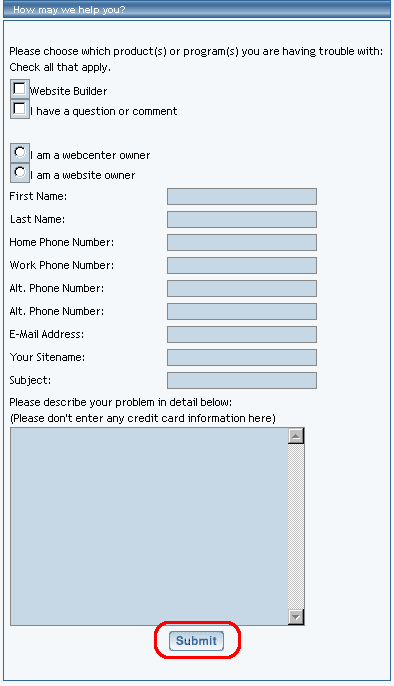Select the Work Phone Number field
This screenshot has width=394, height=686.
(242, 266)
